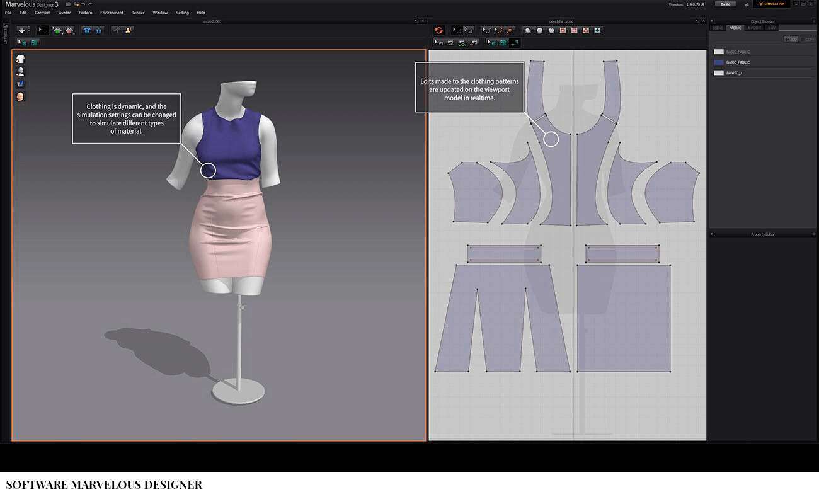Click the red garment icon in 3D toolbar
The height and width of the screenshot is (504, 819).
[x=69, y=30]
